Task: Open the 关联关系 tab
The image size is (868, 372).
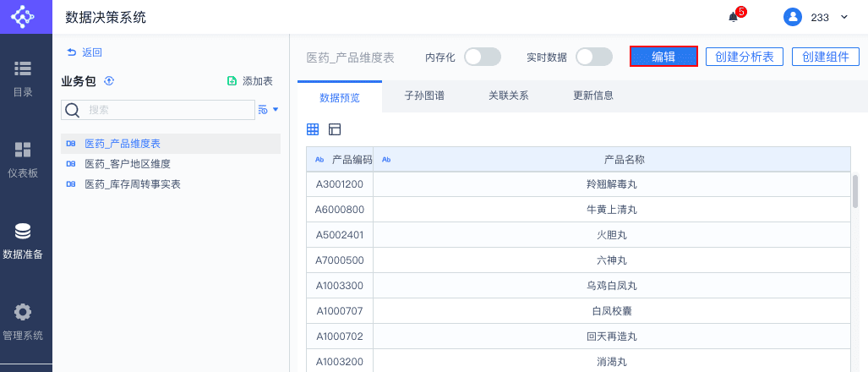Action: coord(509,96)
